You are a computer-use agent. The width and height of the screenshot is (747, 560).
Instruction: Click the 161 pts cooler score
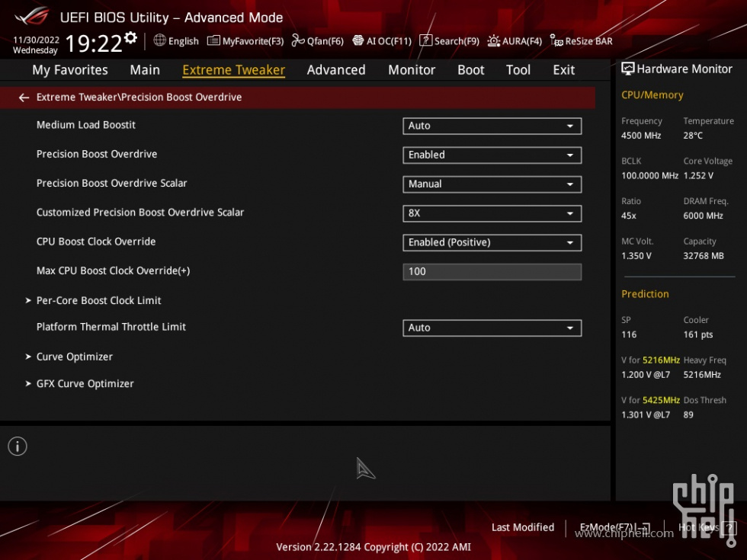(x=698, y=334)
